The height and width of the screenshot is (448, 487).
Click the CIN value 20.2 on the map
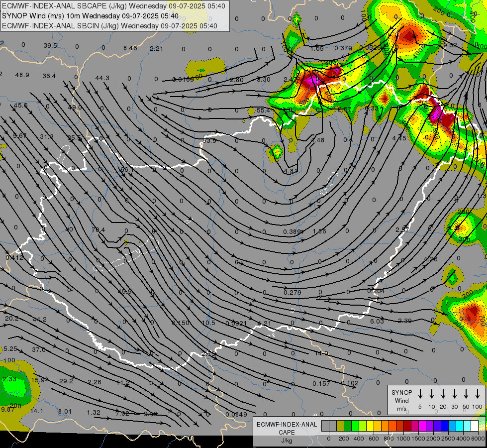point(12,319)
